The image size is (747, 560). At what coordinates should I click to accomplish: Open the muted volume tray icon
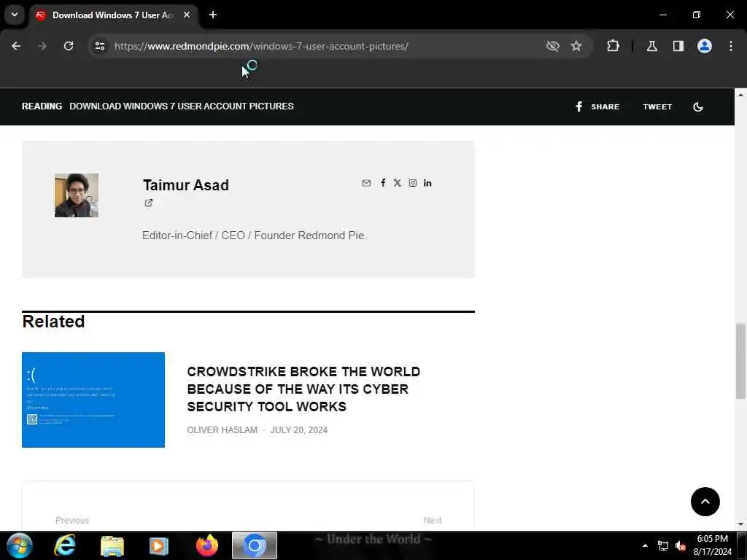tap(681, 545)
